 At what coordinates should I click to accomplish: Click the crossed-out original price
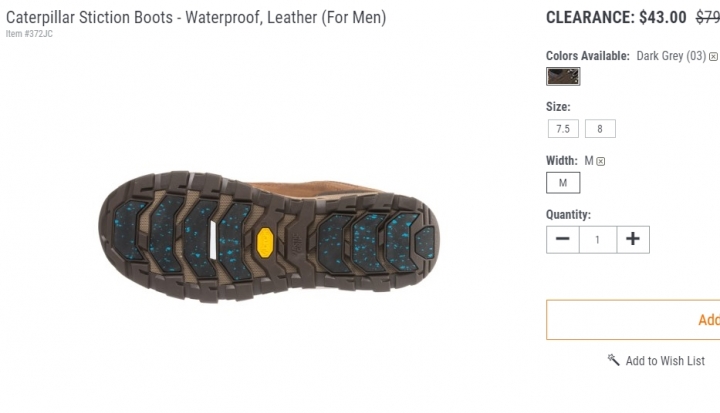point(708,17)
